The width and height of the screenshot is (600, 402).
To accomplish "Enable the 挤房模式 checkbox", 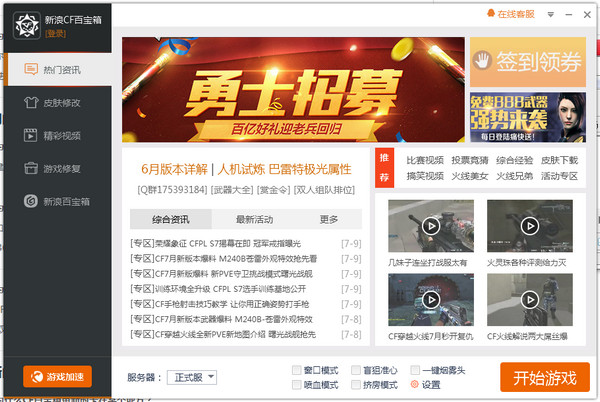I will pyautogui.click(x=356, y=384).
